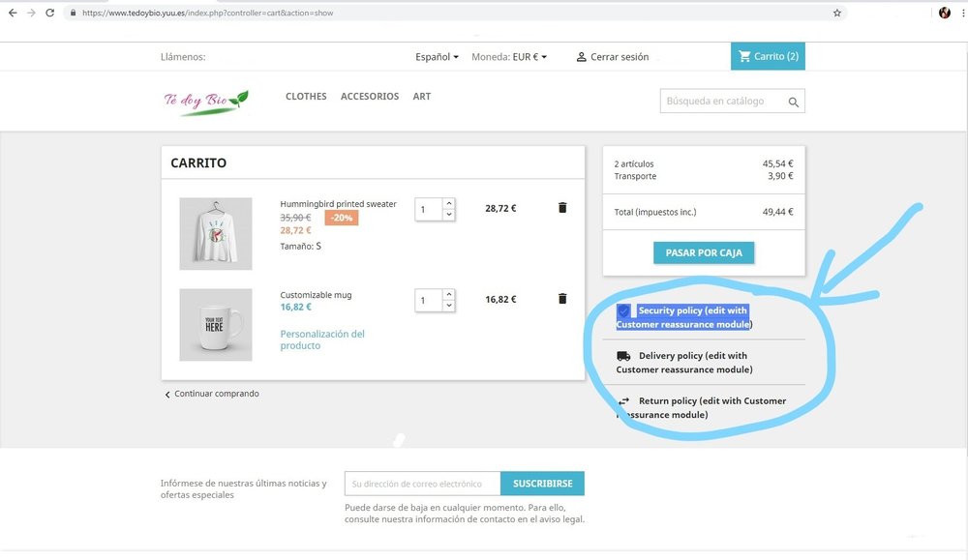Click the newsletter email address field

coord(422,484)
